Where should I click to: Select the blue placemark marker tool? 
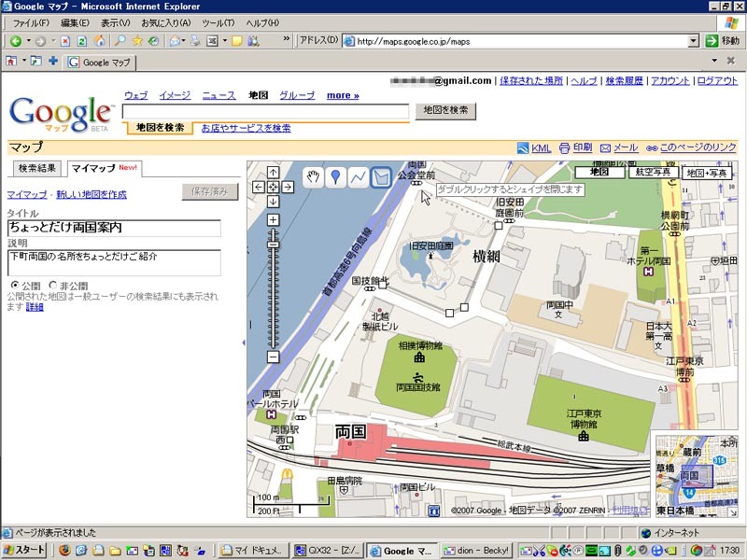[x=336, y=177]
